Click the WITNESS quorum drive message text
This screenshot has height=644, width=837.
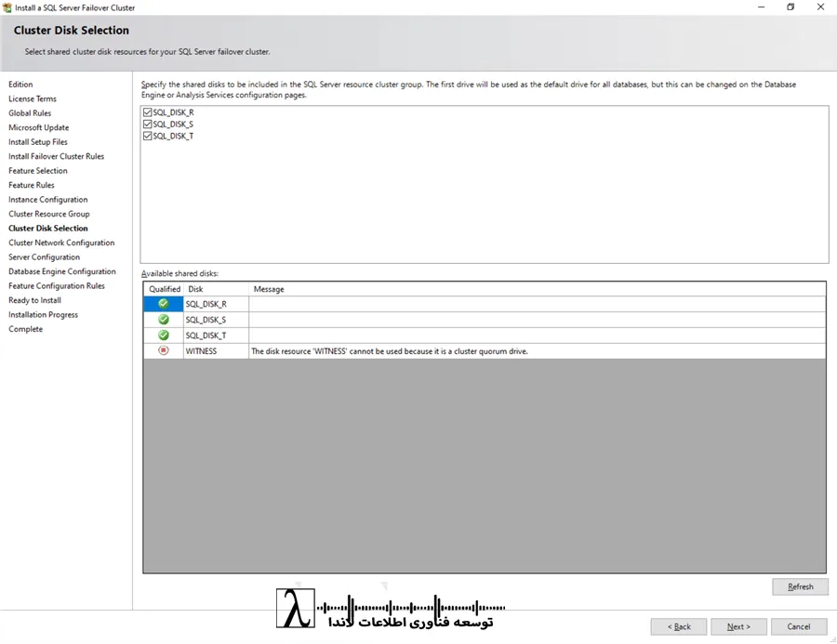click(x=390, y=351)
